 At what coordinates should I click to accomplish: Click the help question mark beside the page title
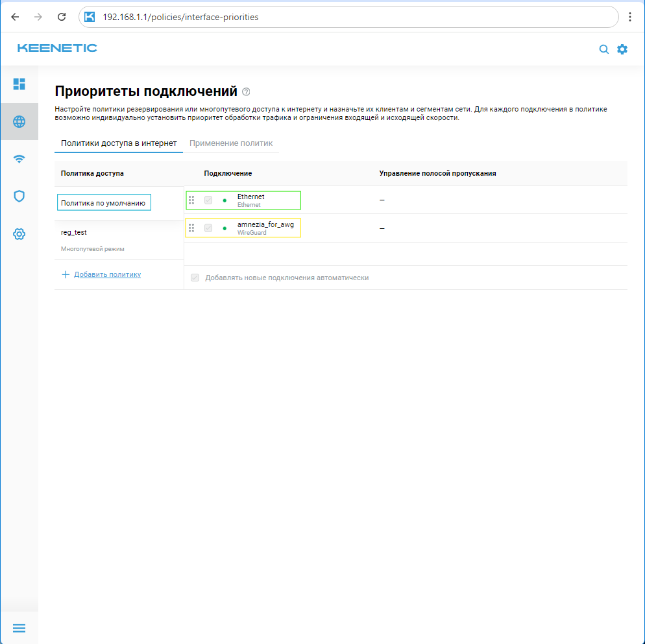[246, 91]
